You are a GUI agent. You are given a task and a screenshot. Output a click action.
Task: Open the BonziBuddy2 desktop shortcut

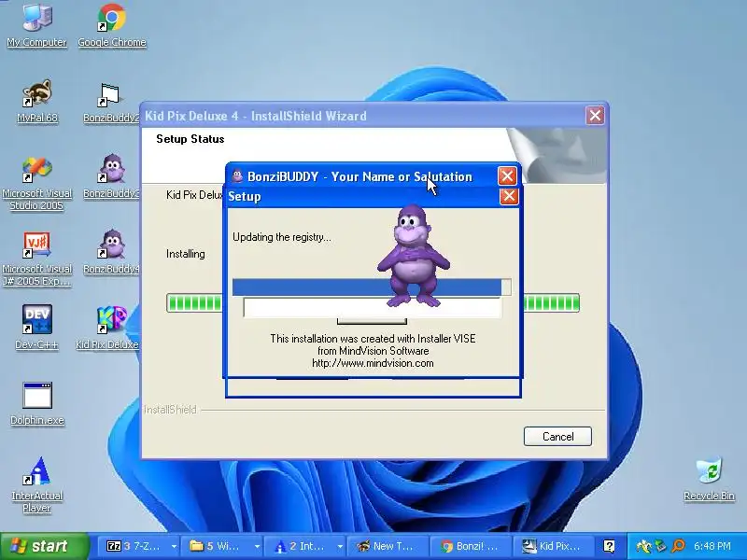[x=111, y=102]
